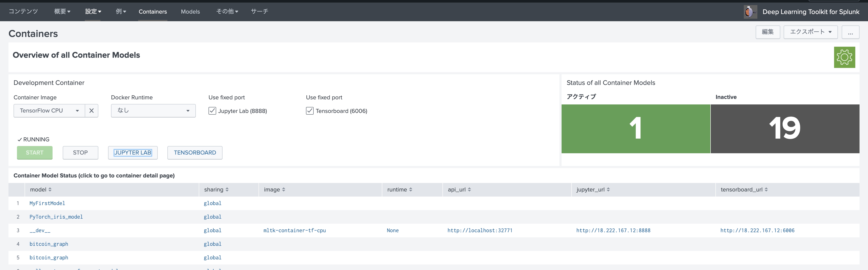Sort table by model column arrows
This screenshot has width=868, height=270.
point(50,190)
